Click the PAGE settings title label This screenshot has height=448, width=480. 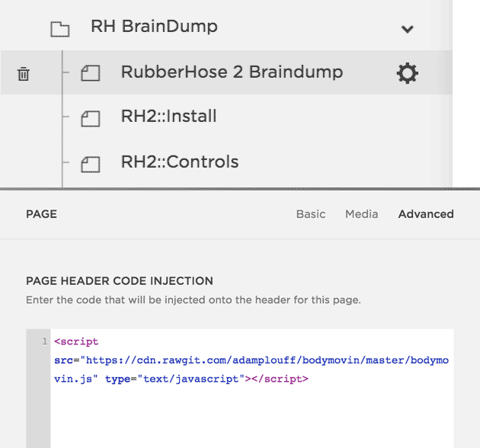[41, 214]
